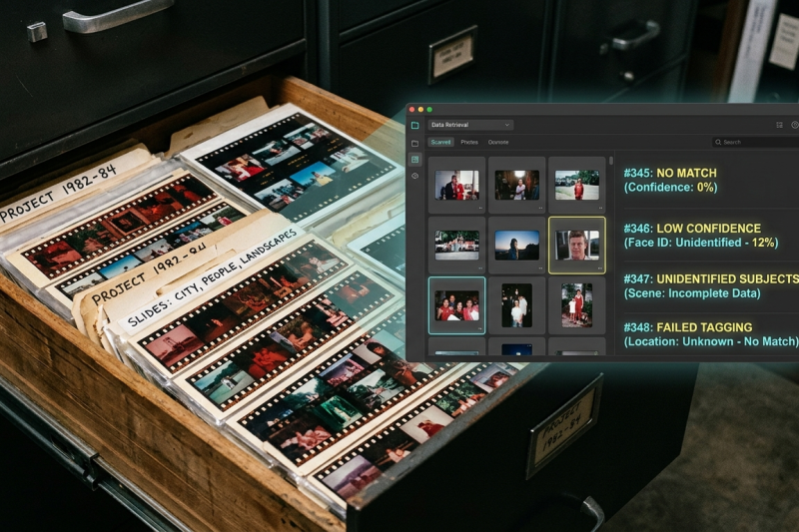Click into the Search field

tap(756, 142)
